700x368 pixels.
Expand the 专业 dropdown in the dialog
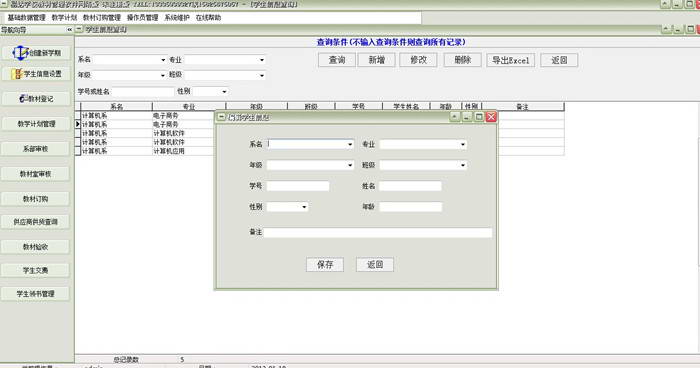[463, 144]
